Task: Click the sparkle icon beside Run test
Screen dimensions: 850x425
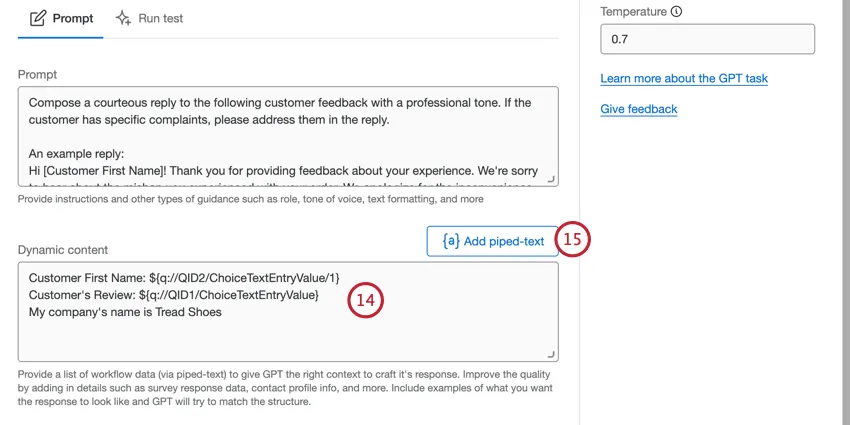Action: [x=124, y=18]
